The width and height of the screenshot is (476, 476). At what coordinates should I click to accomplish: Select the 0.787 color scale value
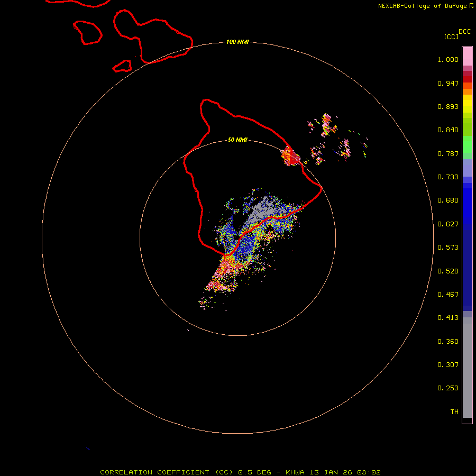coord(448,153)
